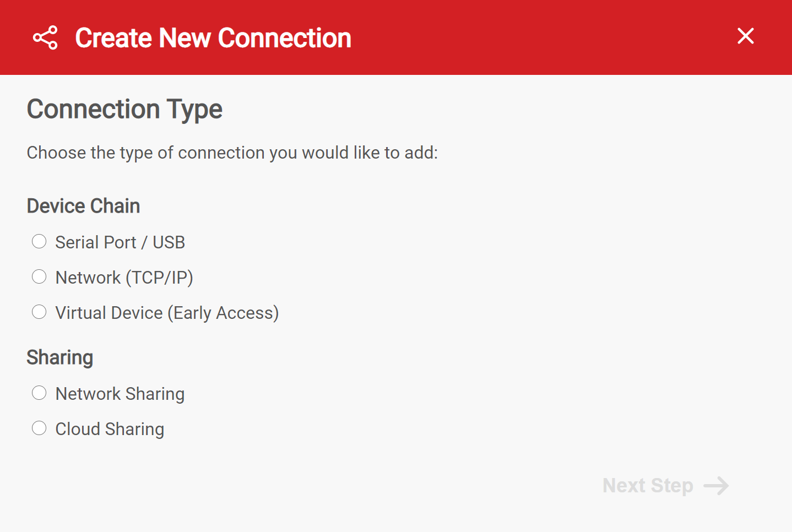The width and height of the screenshot is (792, 532).
Task: Click the "Virtual Device (Early Access)" label text
Action: 167,313
